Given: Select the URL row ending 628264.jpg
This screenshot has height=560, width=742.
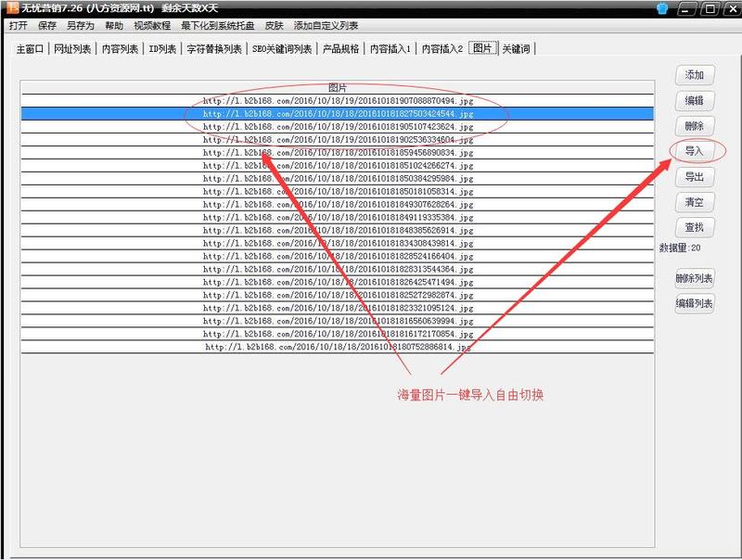Looking at the screenshot, I should (338, 204).
